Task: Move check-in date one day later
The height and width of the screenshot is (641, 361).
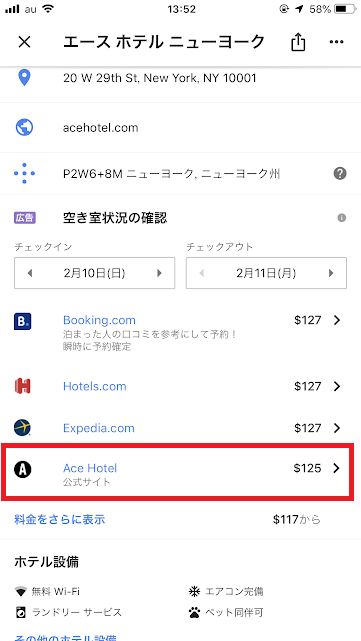Action: pos(159,273)
